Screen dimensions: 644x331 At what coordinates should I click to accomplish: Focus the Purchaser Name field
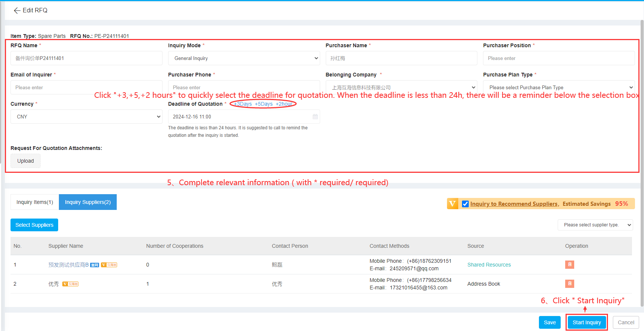point(402,58)
